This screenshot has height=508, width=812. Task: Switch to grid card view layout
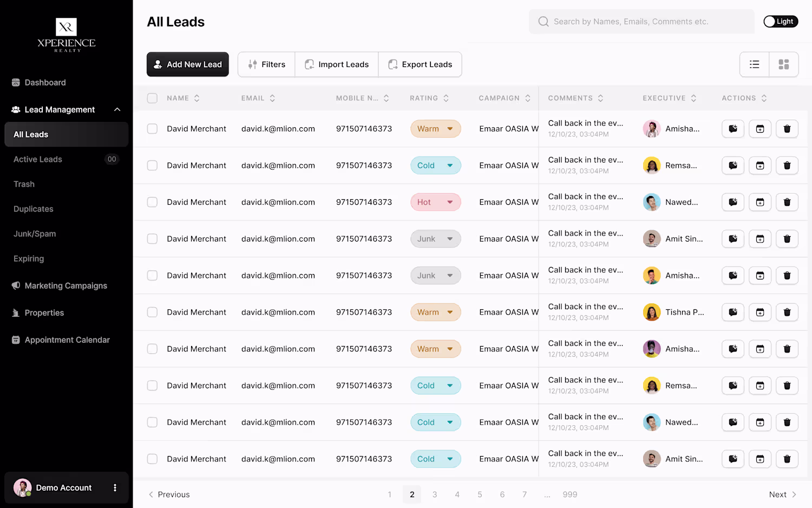coord(784,64)
